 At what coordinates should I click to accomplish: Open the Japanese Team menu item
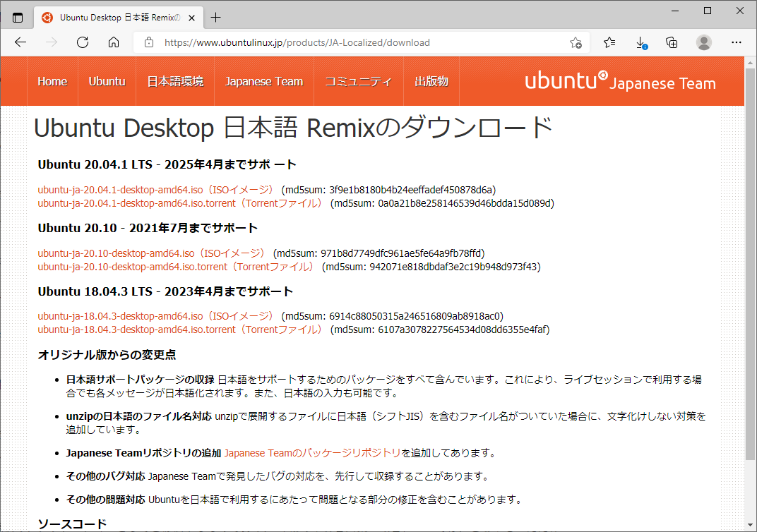264,81
